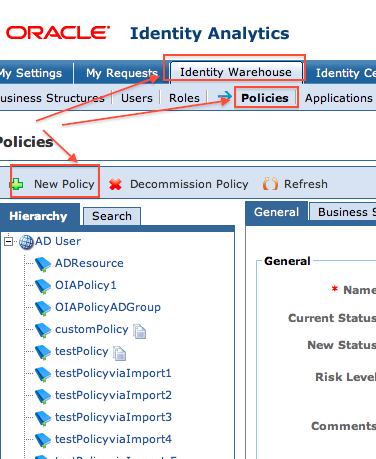Viewport: 376px width, 459px height.
Task: Click the book icon beside testPolicy
Action: (43, 352)
